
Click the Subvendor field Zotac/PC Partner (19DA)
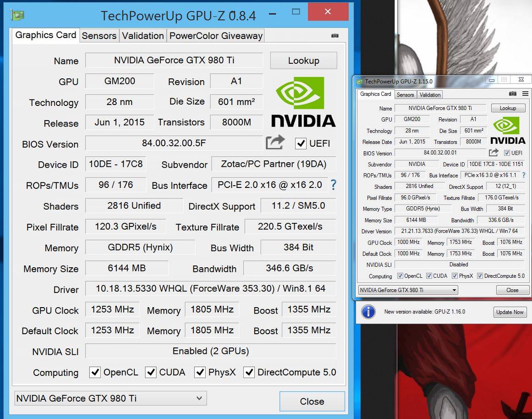[x=274, y=164]
